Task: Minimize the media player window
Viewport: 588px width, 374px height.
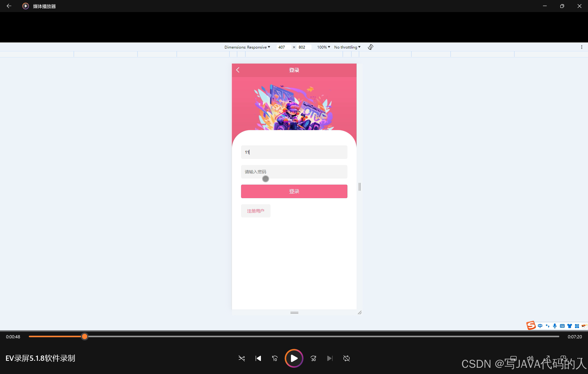Action: pyautogui.click(x=544, y=6)
